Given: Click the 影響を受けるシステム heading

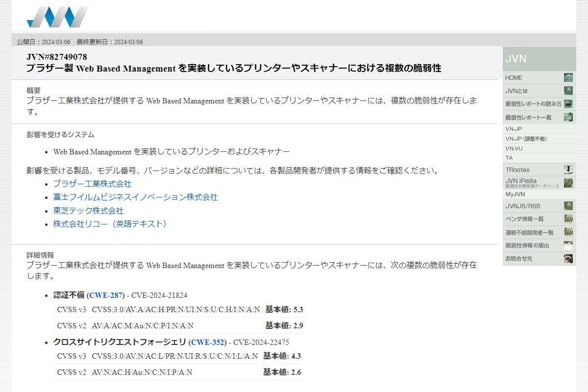Looking at the screenshot, I should pos(60,134).
